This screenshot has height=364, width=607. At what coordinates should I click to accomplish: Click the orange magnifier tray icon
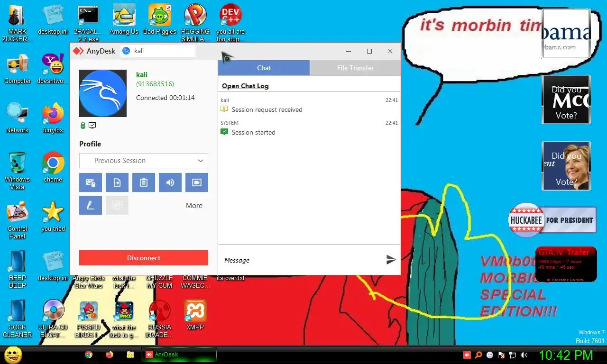[478, 355]
